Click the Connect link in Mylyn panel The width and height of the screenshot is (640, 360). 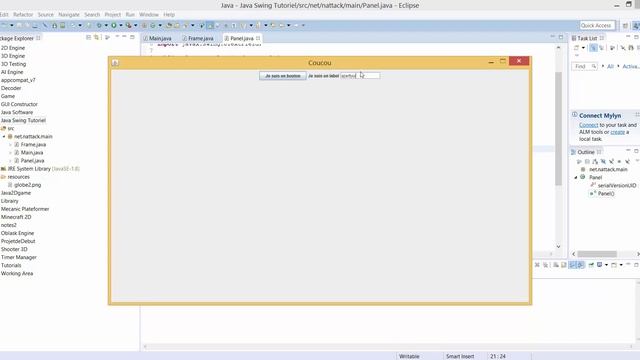(589, 125)
